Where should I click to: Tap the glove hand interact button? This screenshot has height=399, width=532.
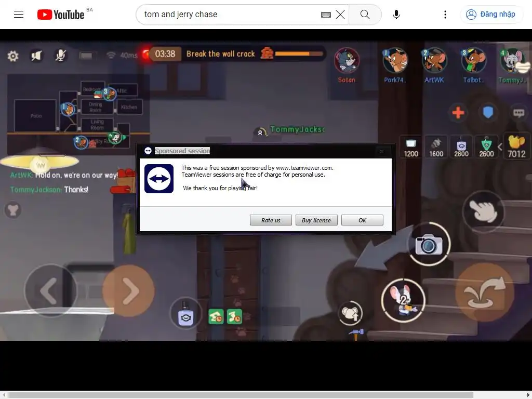coord(483,212)
